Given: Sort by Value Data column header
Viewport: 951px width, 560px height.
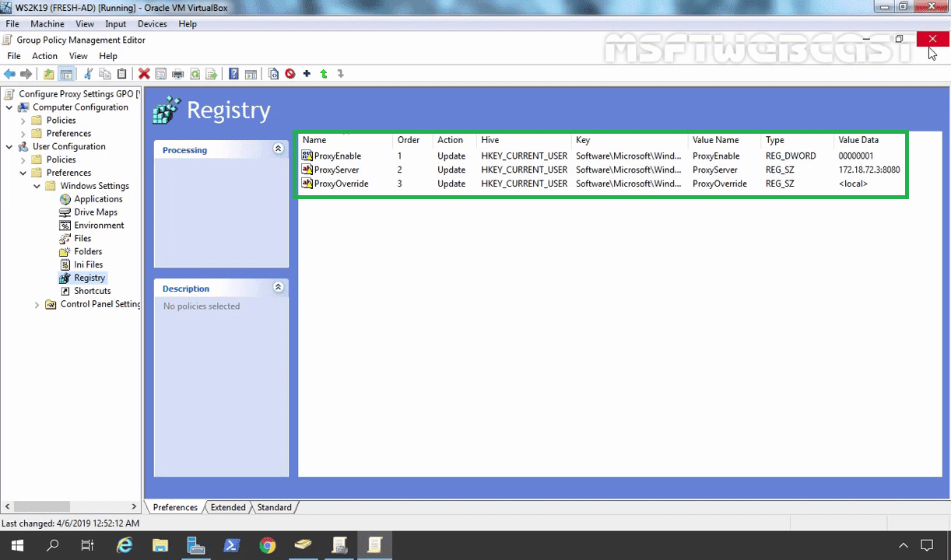Looking at the screenshot, I should [x=869, y=140].
